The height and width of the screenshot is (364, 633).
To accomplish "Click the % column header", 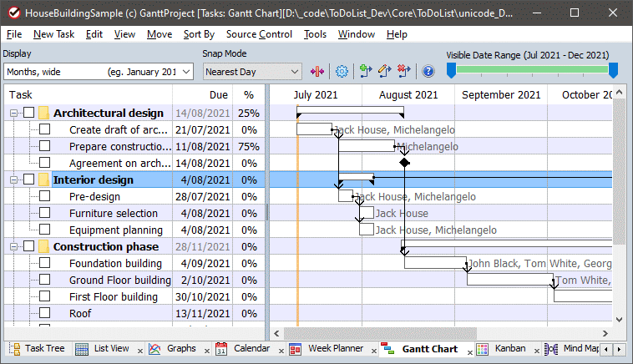I will (249, 95).
